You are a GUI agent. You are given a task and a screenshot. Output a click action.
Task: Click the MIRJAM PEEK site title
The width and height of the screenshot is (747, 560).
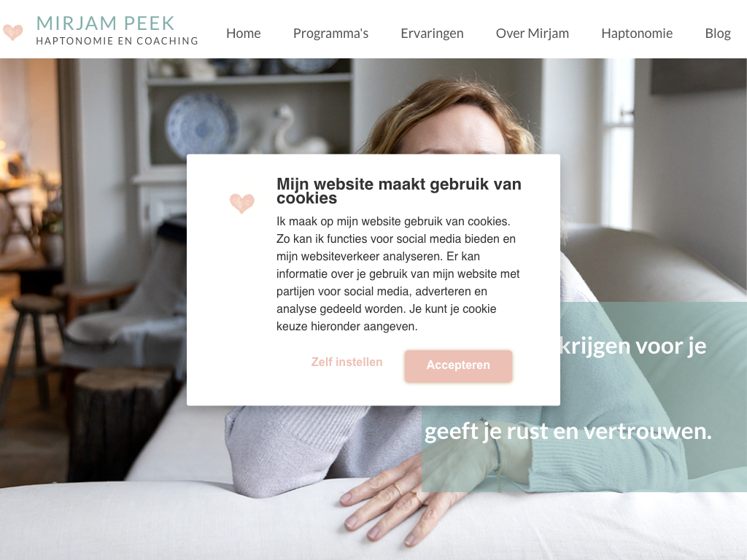coord(105,23)
